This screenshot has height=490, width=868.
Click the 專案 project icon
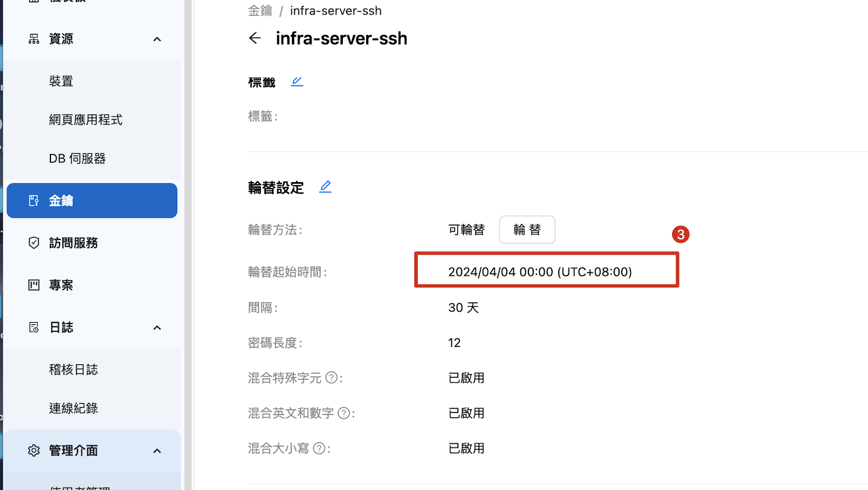pos(34,285)
